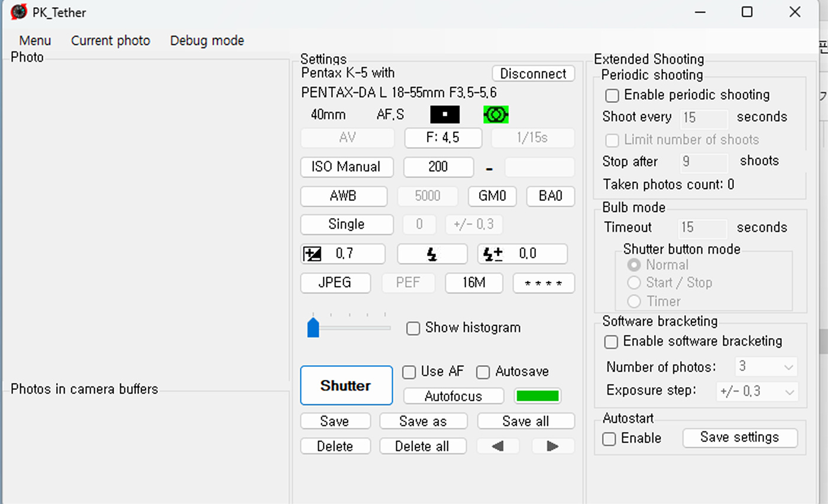Click the Delete all button
The width and height of the screenshot is (828, 504).
tap(423, 446)
